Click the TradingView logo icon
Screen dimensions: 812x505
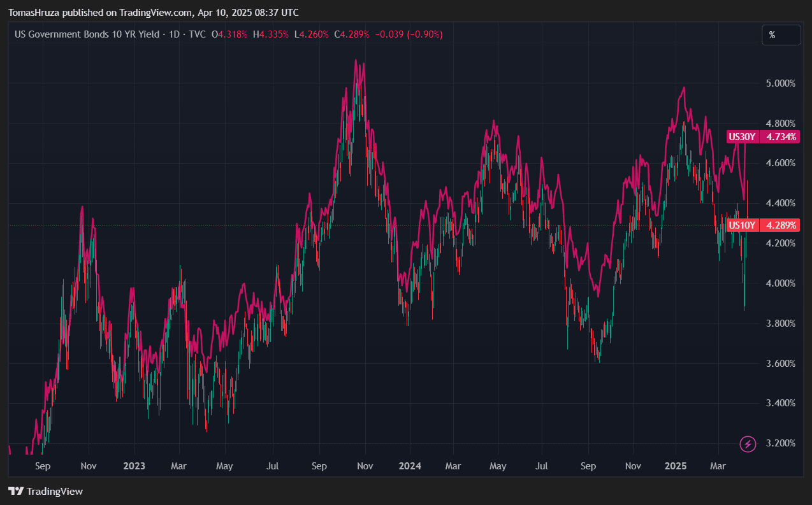(x=16, y=491)
